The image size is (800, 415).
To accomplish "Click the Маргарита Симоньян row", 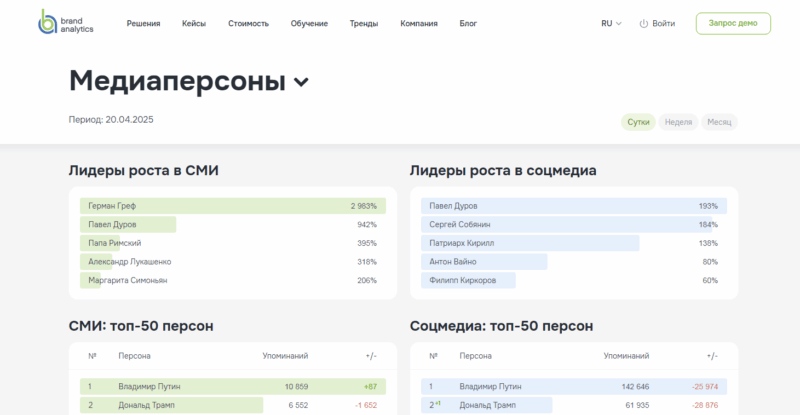I will pos(233,280).
